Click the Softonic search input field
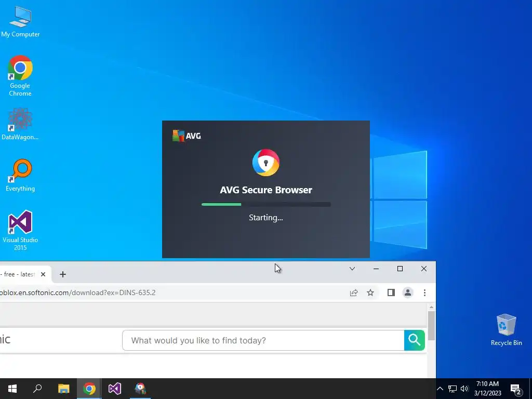 point(263,340)
